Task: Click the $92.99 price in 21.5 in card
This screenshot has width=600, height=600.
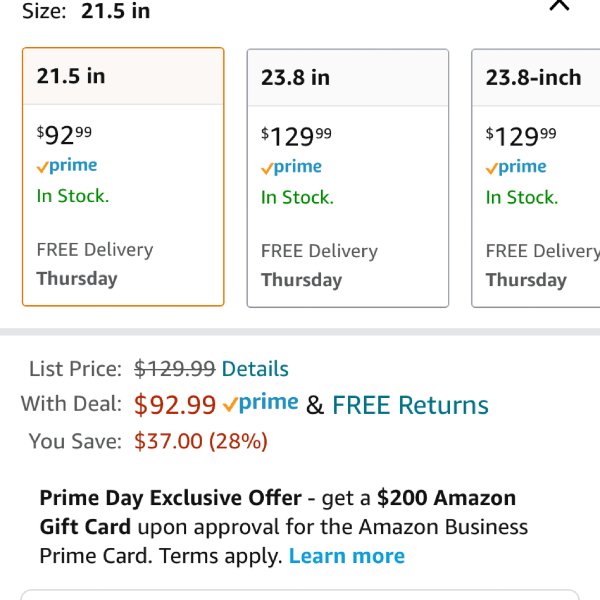Action: click(x=64, y=135)
